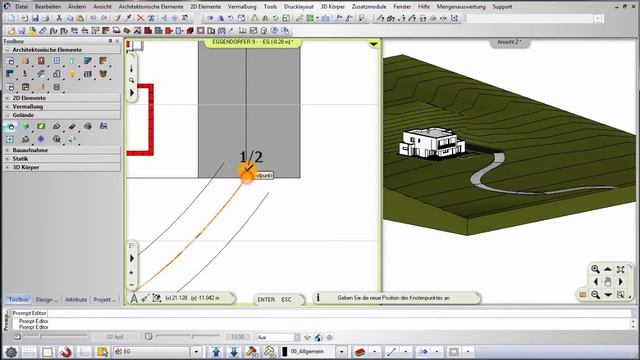640x360 pixels.
Task: Select the door tool in Toolbox
Action: pyautogui.click(x=41, y=61)
